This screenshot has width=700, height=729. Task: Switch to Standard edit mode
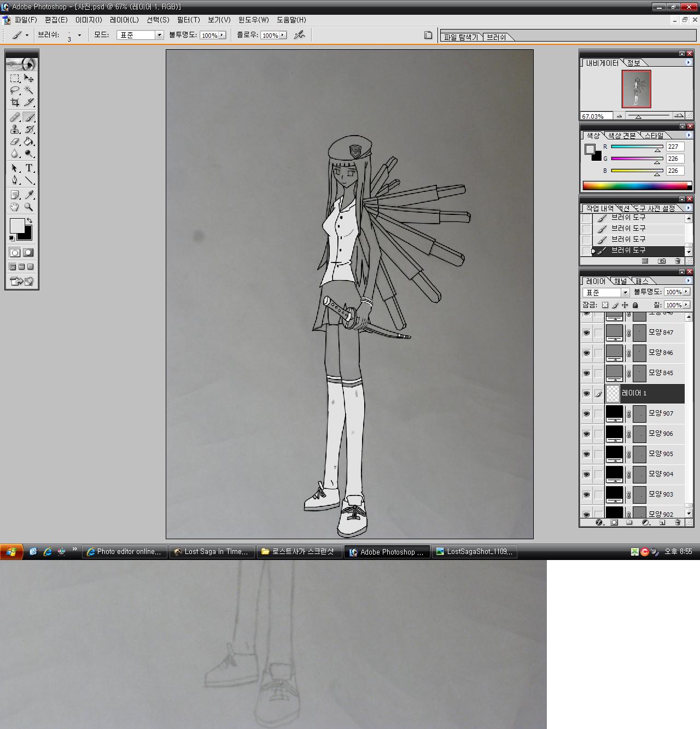15,253
